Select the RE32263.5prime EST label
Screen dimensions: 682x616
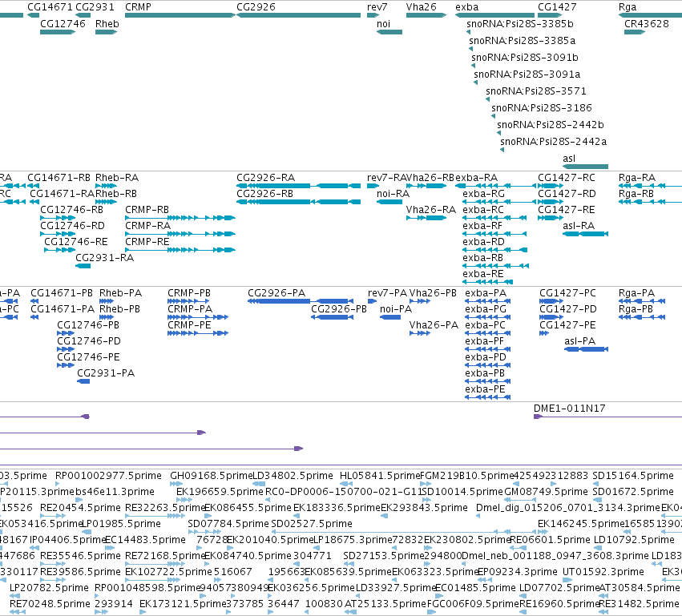[x=165, y=508]
